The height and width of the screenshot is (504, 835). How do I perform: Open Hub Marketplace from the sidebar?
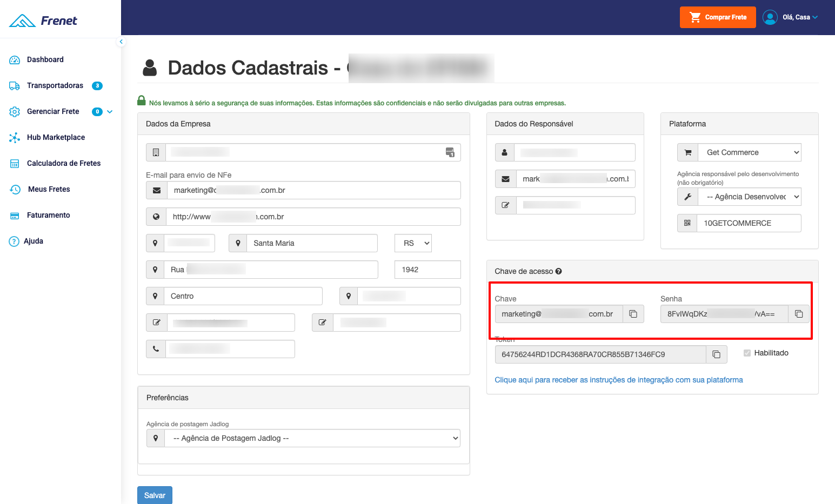pos(56,137)
